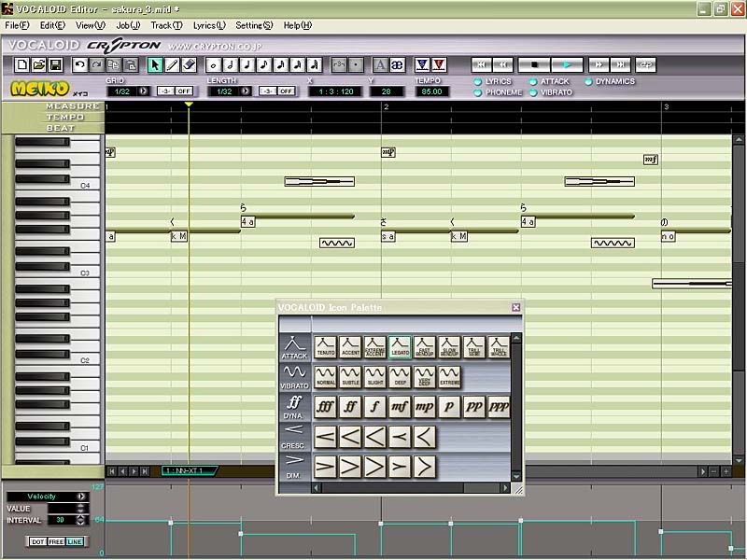Pick the ppp dynamics icon
The width and height of the screenshot is (747, 560).
pos(500,407)
